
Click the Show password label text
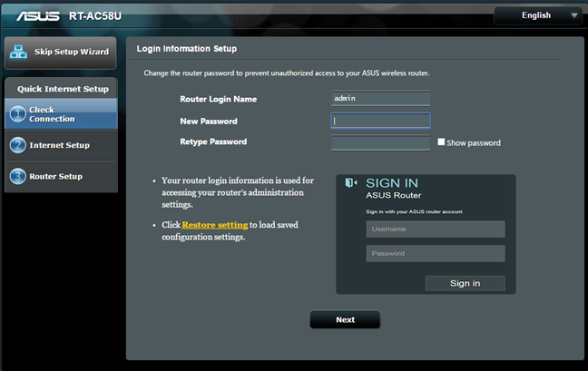click(474, 142)
